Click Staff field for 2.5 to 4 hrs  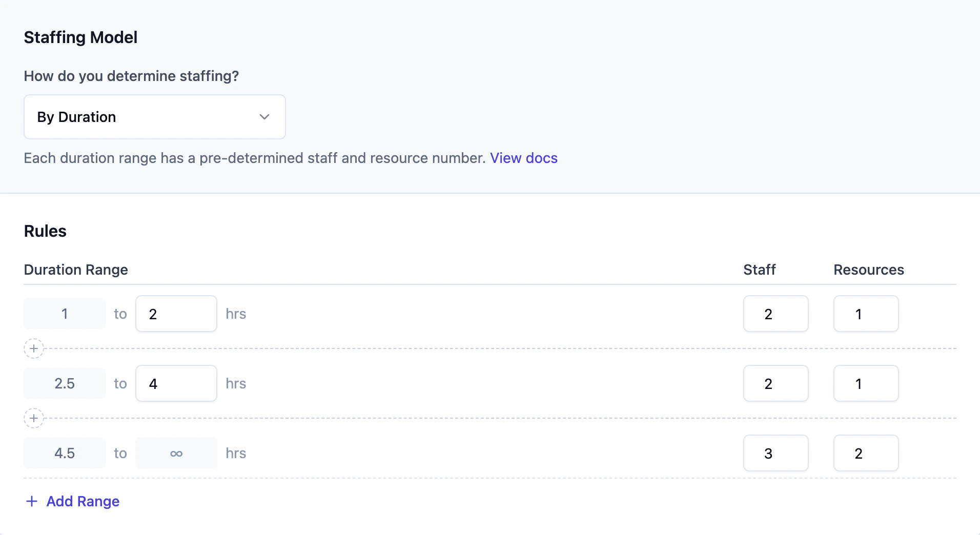click(775, 383)
